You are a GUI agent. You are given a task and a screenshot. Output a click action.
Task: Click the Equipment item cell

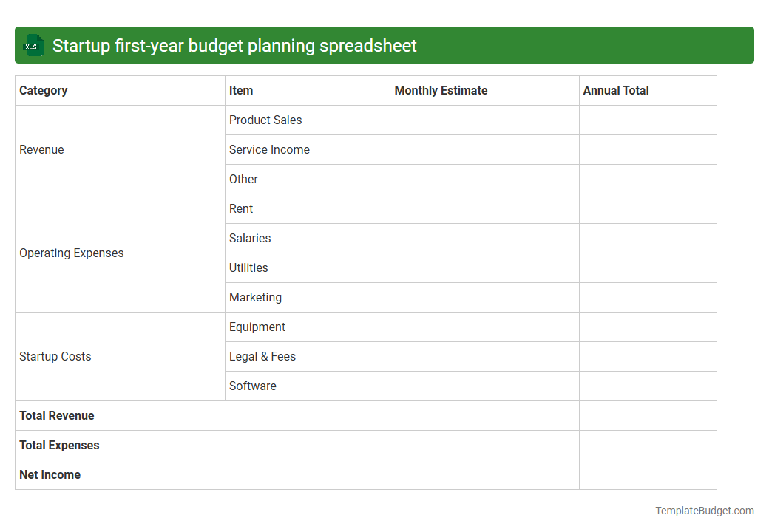pos(257,327)
